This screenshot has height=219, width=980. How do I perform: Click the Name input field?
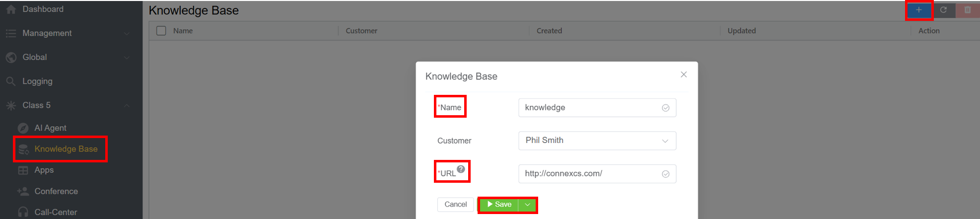[591, 108]
